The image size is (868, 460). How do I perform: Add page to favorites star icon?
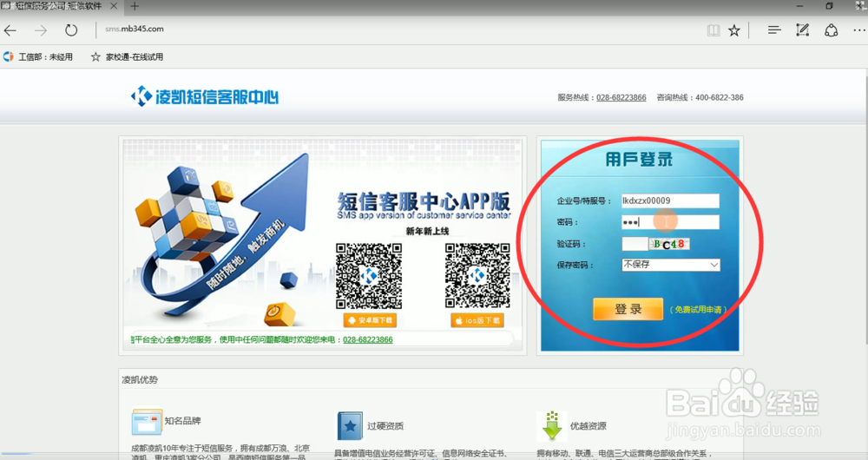pyautogui.click(x=734, y=30)
